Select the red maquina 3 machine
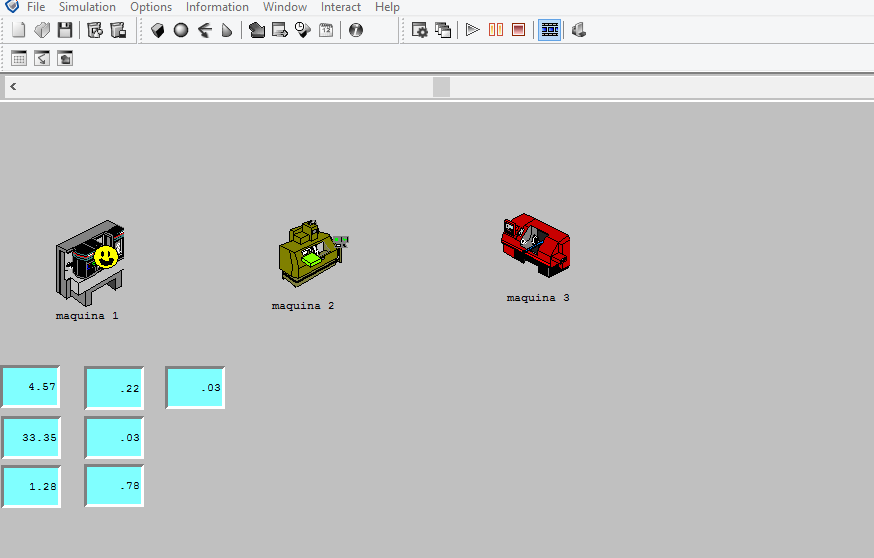The image size is (874, 558). click(536, 245)
